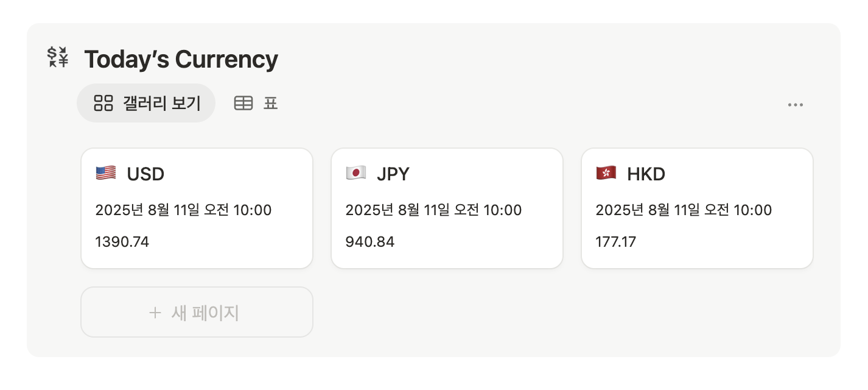Open the HKD card title
The height and width of the screenshot is (390, 868).
(x=646, y=174)
